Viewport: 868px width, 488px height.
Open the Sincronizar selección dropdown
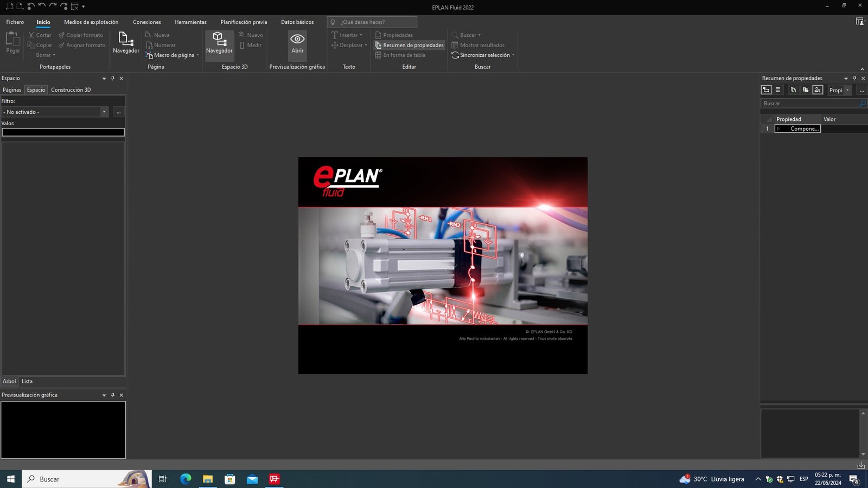pyautogui.click(x=483, y=55)
